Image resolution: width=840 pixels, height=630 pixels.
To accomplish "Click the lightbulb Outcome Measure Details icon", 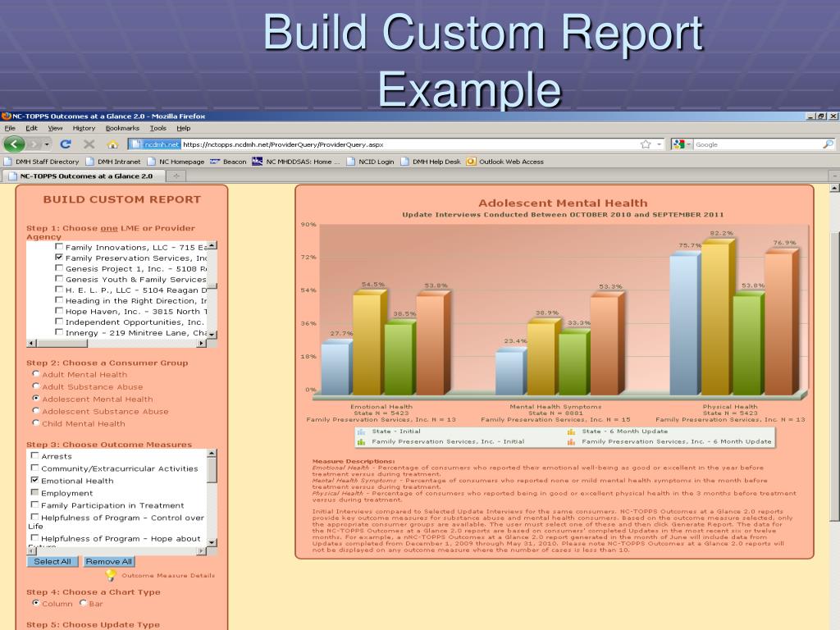I will coord(111,575).
